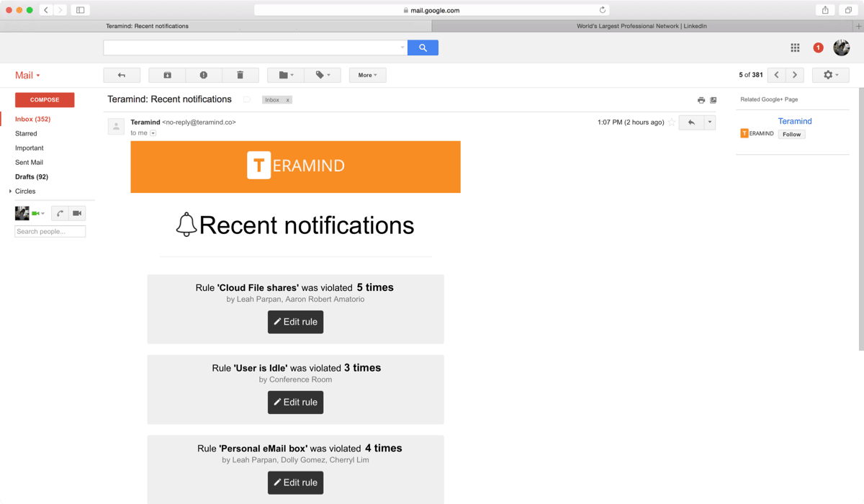Switch to the LinkedIn tab
Screen dimensions: 864x504
(x=642, y=26)
